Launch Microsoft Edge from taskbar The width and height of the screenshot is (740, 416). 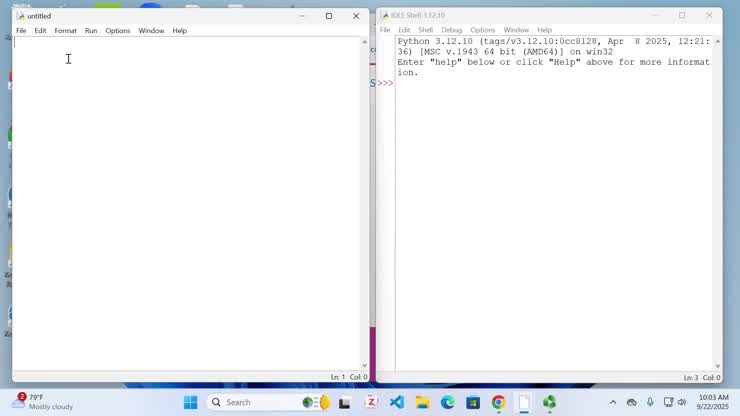pos(448,402)
